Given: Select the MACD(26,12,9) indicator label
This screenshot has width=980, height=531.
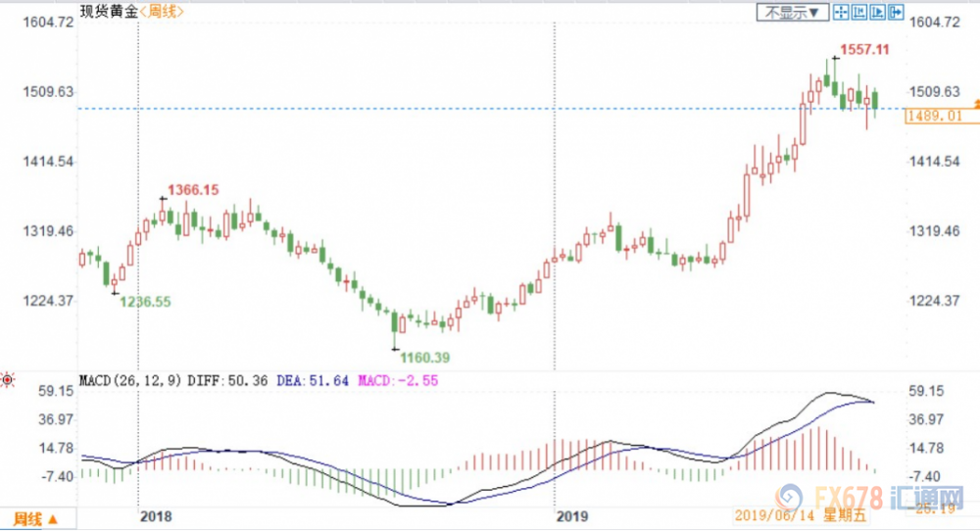Looking at the screenshot, I should 130,380.
